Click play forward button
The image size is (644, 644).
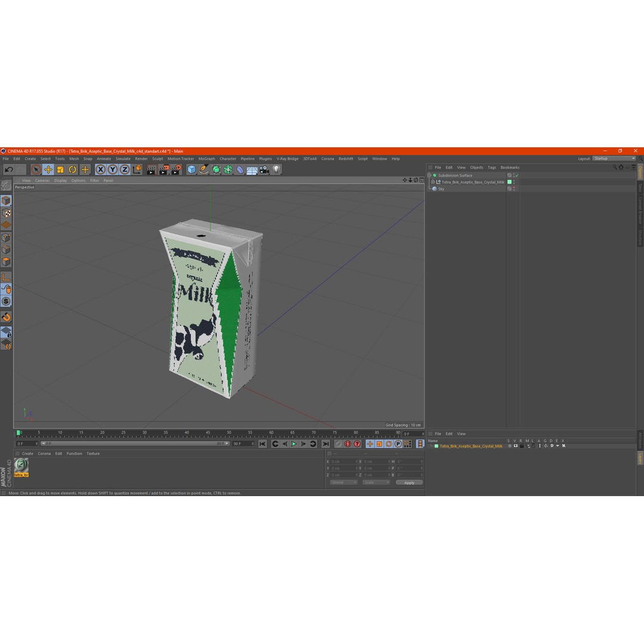tap(293, 444)
